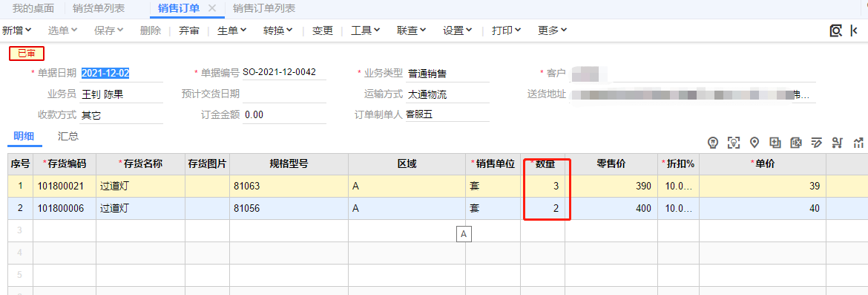Screen dimensions: 868x295
Task: Expand the 新增 dropdown menu
Action: coord(16,30)
